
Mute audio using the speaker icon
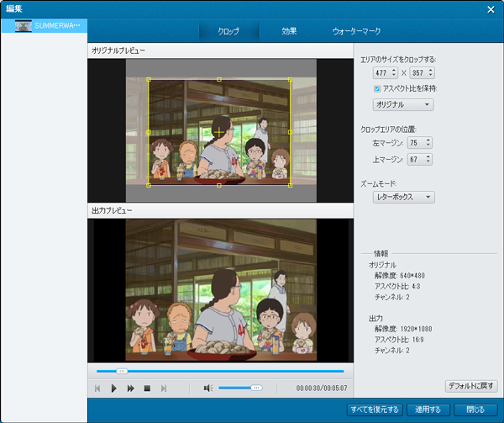pos(207,389)
